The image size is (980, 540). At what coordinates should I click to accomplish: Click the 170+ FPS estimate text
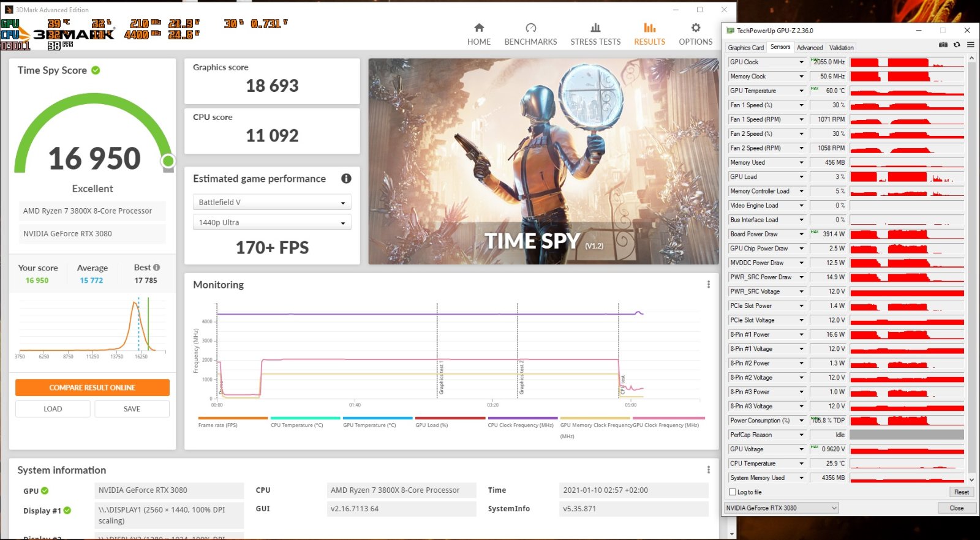tap(272, 247)
